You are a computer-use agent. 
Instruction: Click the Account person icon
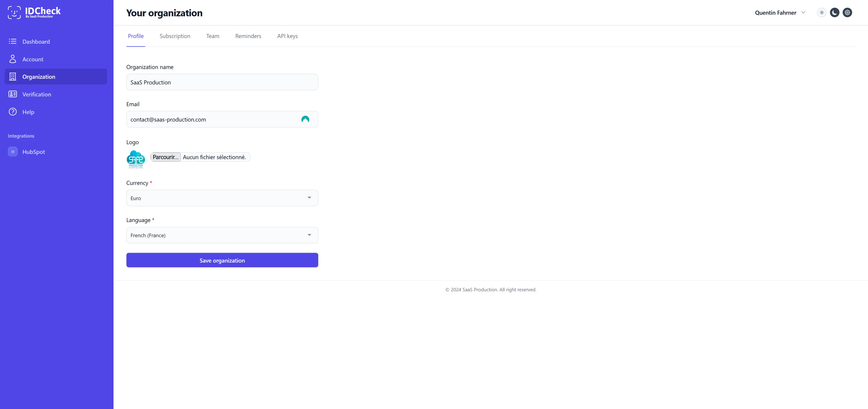tap(12, 59)
